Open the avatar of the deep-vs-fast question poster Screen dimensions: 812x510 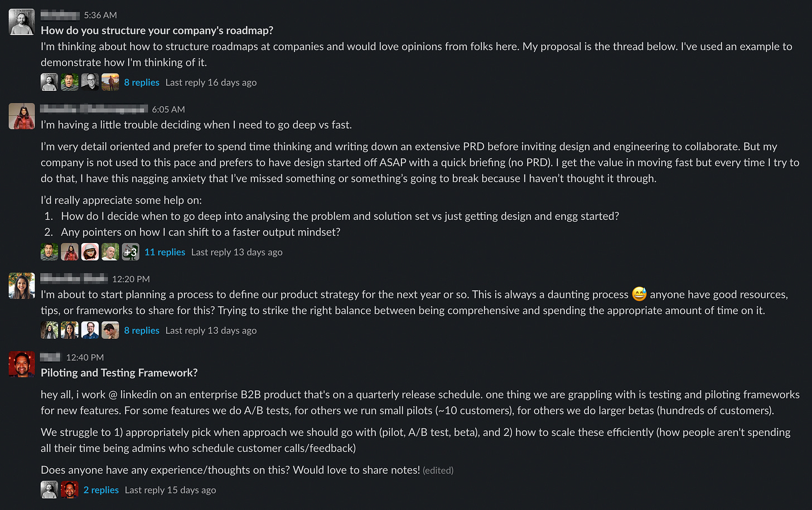coord(21,116)
